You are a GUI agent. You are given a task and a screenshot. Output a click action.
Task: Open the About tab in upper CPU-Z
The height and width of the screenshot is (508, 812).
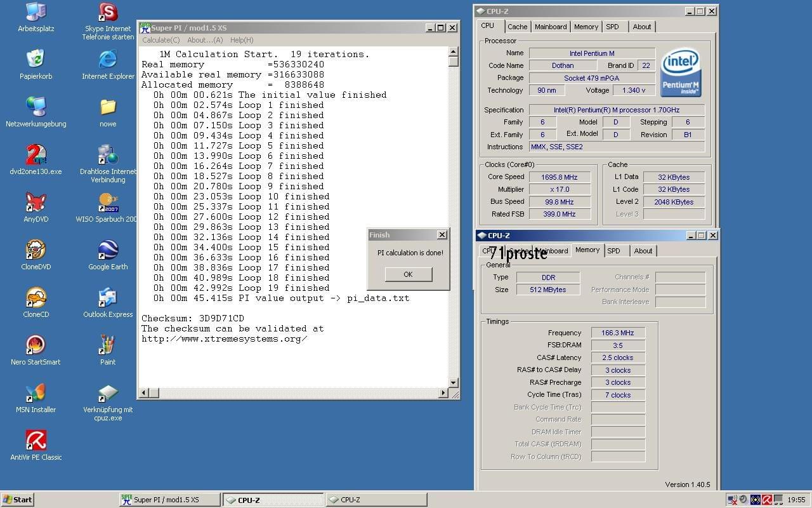click(642, 27)
